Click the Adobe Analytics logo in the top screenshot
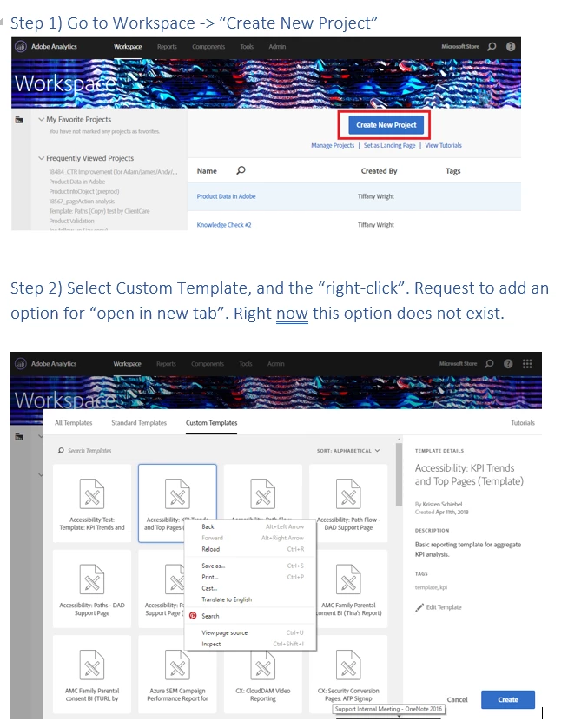This screenshot has height=728, width=568. point(21,46)
